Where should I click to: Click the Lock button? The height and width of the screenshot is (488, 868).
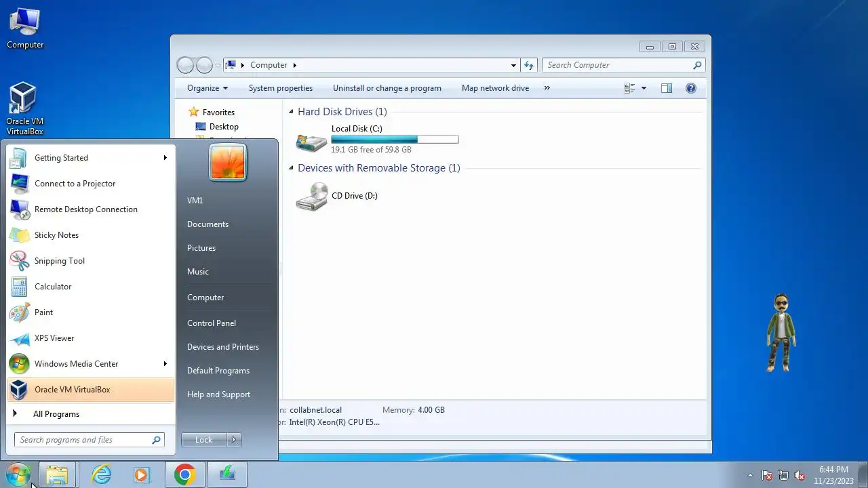click(204, 440)
